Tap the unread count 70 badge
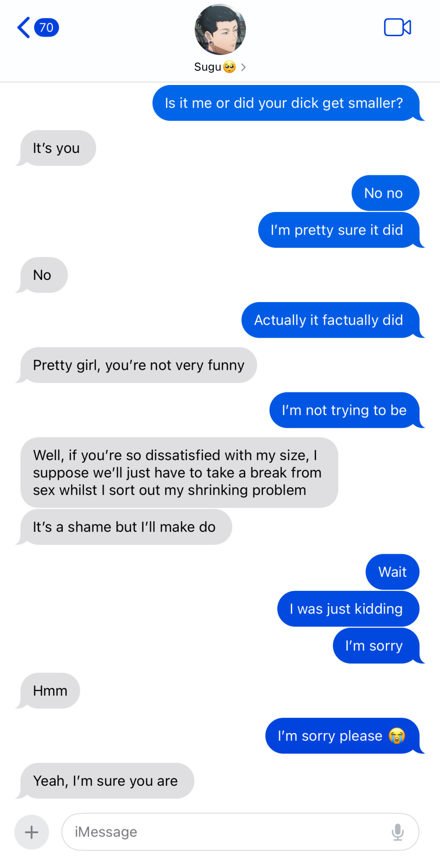Image resolution: width=440 pixels, height=868 pixels. pos(47,28)
